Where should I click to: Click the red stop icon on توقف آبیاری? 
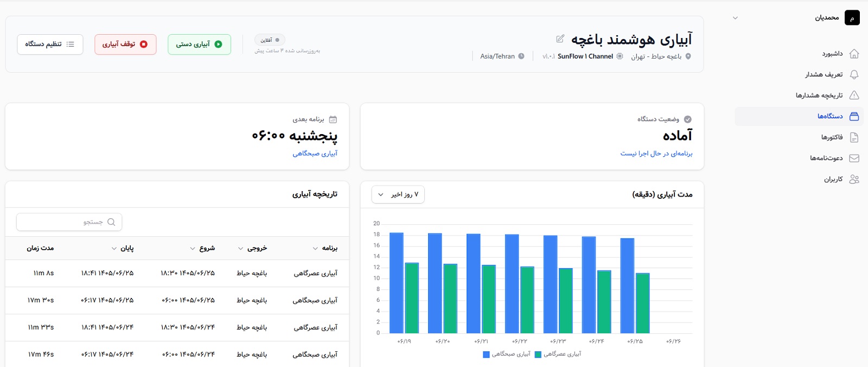[x=144, y=45]
